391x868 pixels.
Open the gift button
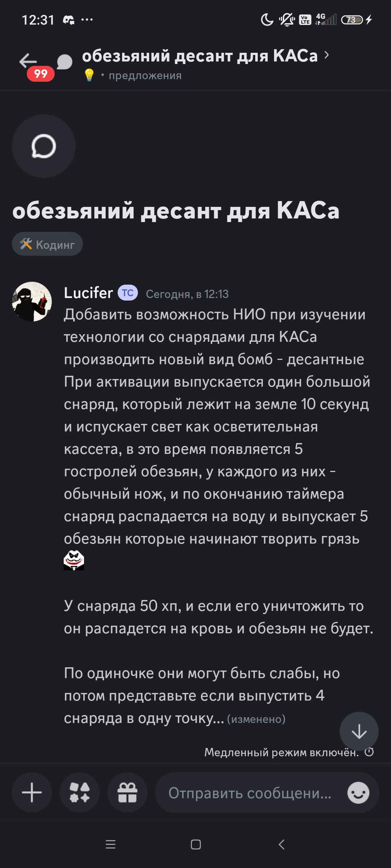click(127, 793)
